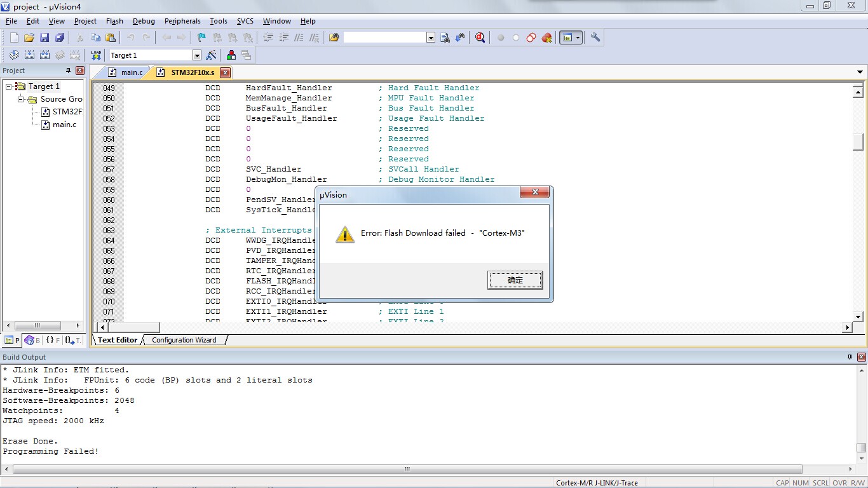Switch to the Templates panel tab

pos(73,341)
